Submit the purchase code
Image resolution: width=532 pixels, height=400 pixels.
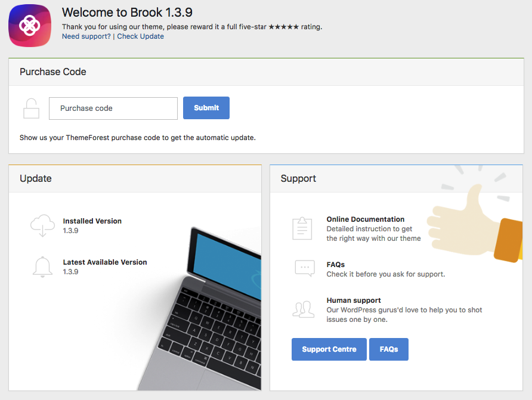click(206, 108)
